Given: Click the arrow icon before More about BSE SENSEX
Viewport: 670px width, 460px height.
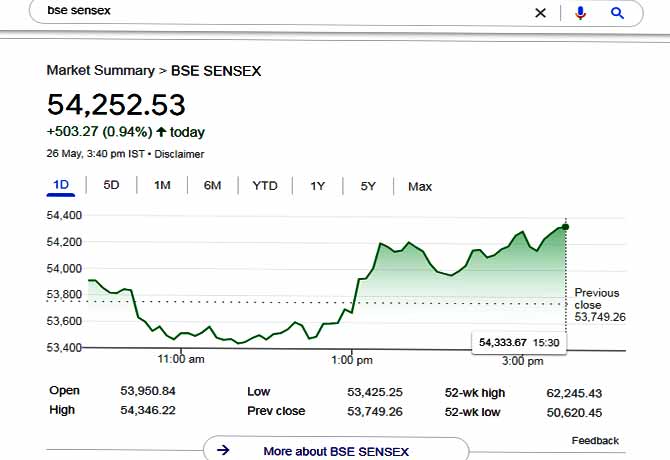Looking at the screenshot, I should click(223, 450).
